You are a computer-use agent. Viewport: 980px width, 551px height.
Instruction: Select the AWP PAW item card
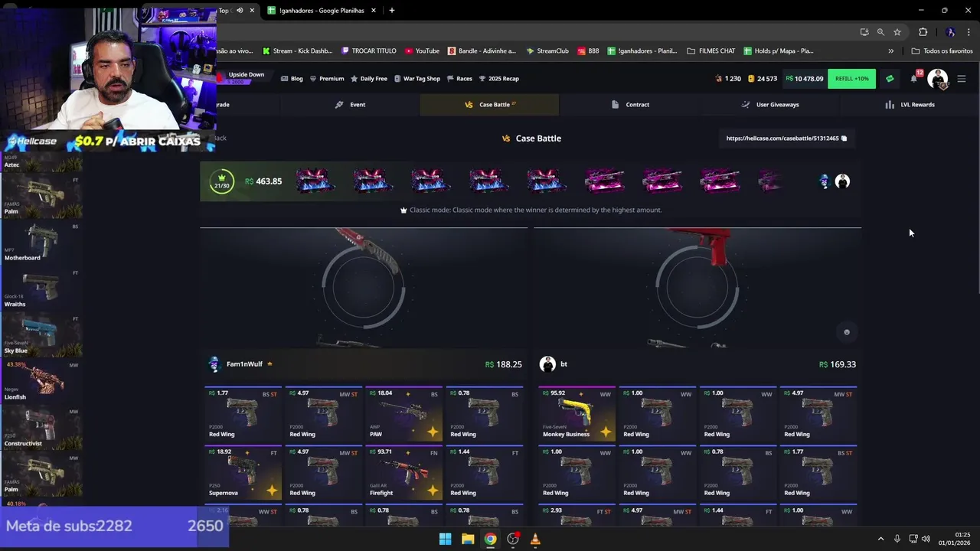coord(403,414)
